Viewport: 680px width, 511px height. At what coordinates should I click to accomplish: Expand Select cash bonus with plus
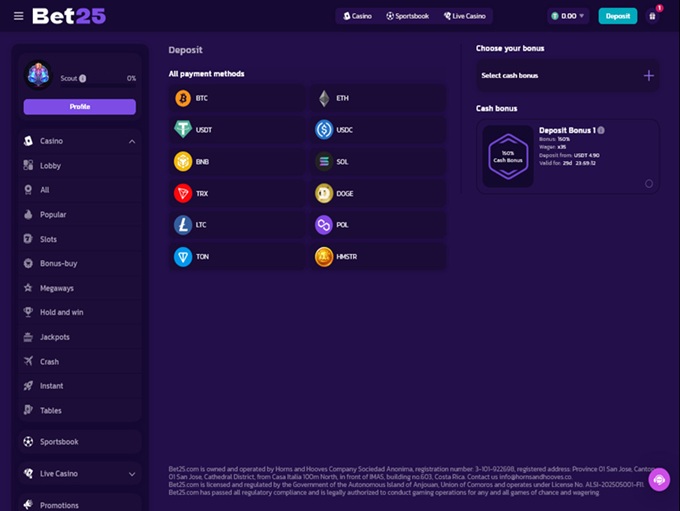pyautogui.click(x=648, y=76)
